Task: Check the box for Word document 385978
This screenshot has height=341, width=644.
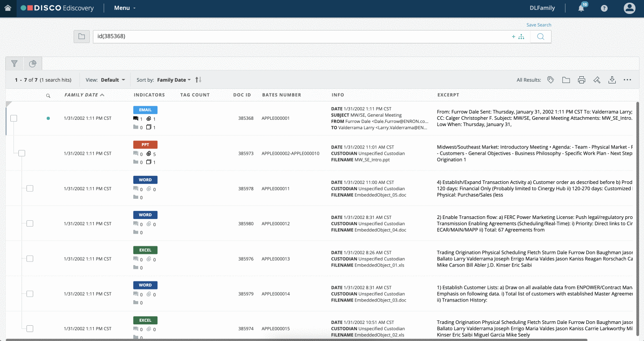Action: click(30, 188)
